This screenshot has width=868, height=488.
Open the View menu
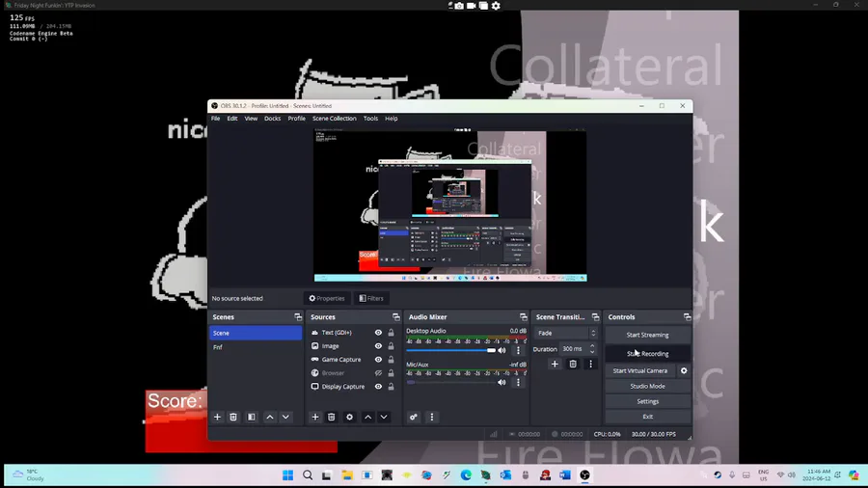(x=251, y=119)
